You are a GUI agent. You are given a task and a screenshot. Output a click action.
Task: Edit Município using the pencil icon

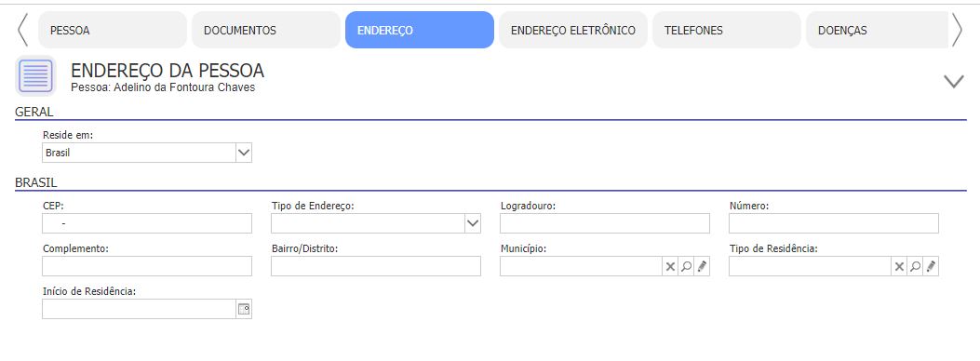[702, 267]
